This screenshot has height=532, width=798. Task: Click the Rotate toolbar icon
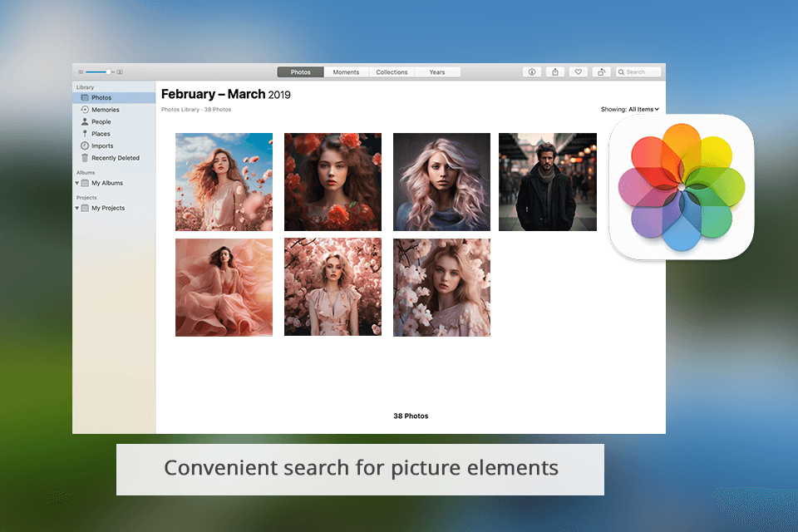601,71
